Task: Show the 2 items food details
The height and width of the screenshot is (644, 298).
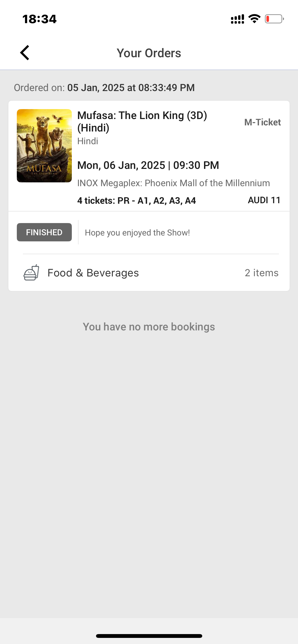Action: click(x=261, y=273)
